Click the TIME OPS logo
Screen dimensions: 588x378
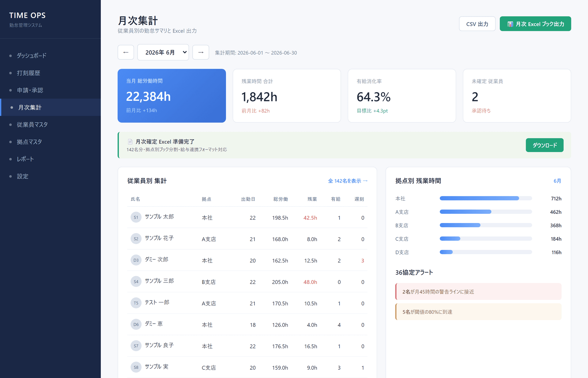[x=27, y=15]
